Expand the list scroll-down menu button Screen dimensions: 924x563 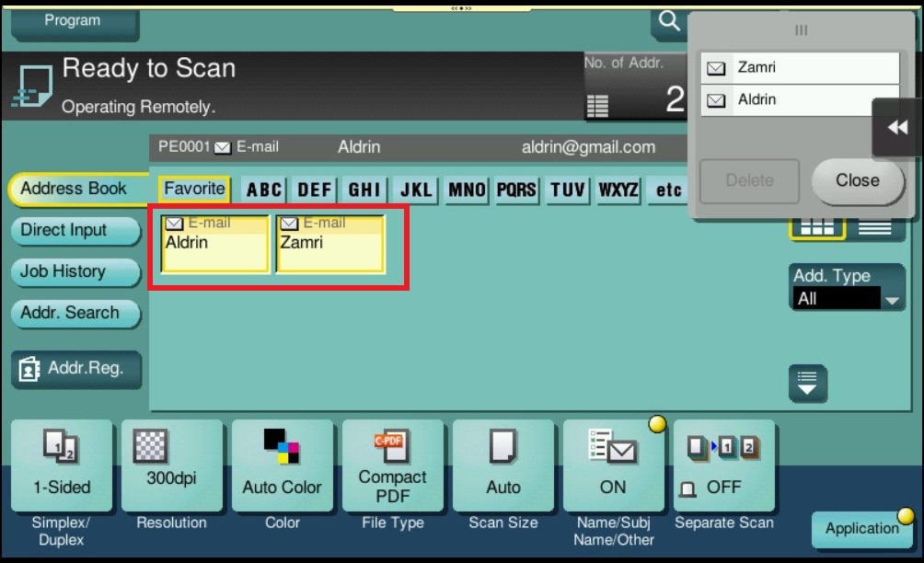click(807, 383)
